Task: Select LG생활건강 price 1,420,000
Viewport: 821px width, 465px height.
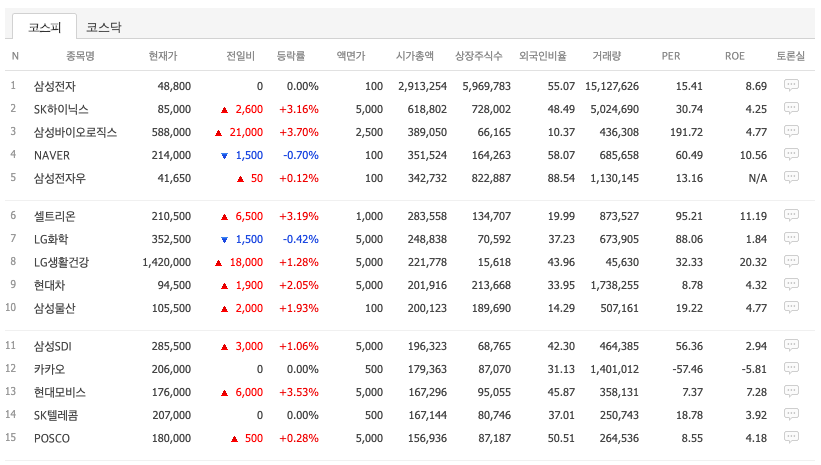Action: [x=167, y=262]
